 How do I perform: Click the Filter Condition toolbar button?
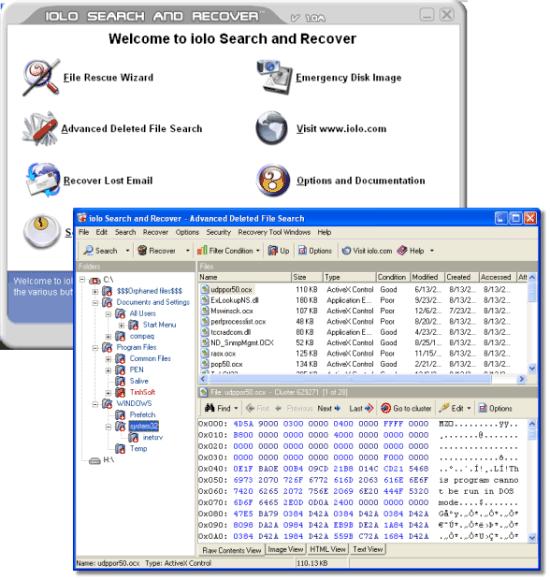point(225,251)
